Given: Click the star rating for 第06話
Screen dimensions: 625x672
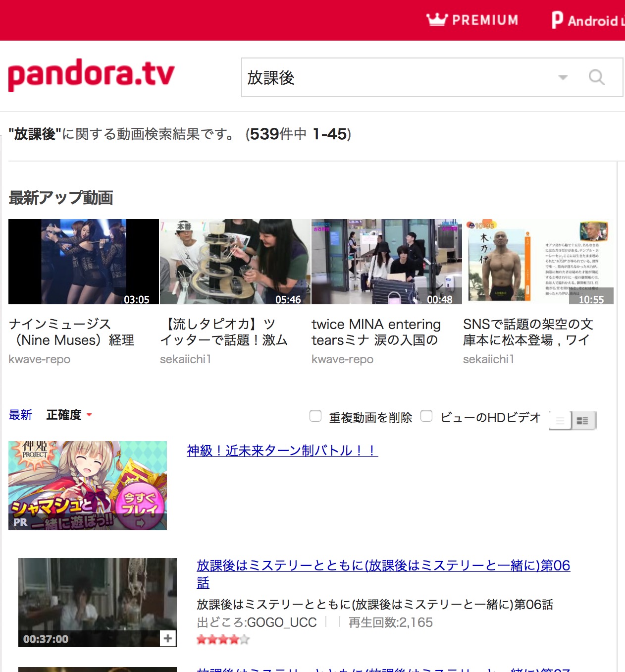Looking at the screenshot, I should click(223, 640).
